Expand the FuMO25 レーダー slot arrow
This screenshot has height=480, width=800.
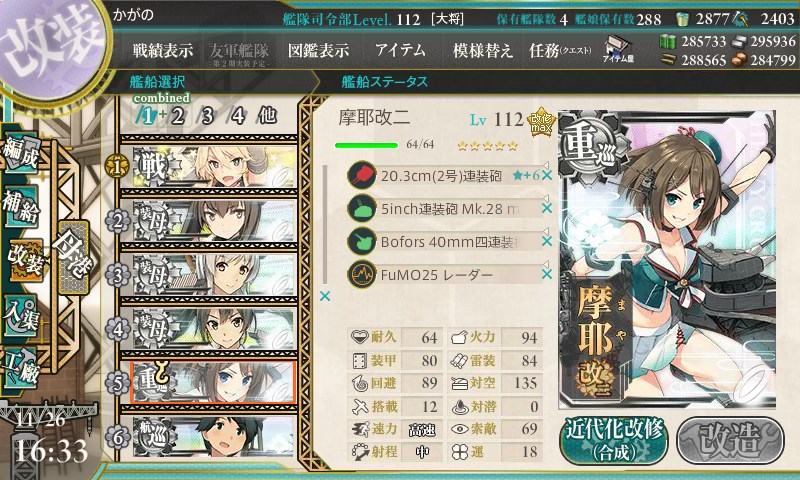click(545, 264)
